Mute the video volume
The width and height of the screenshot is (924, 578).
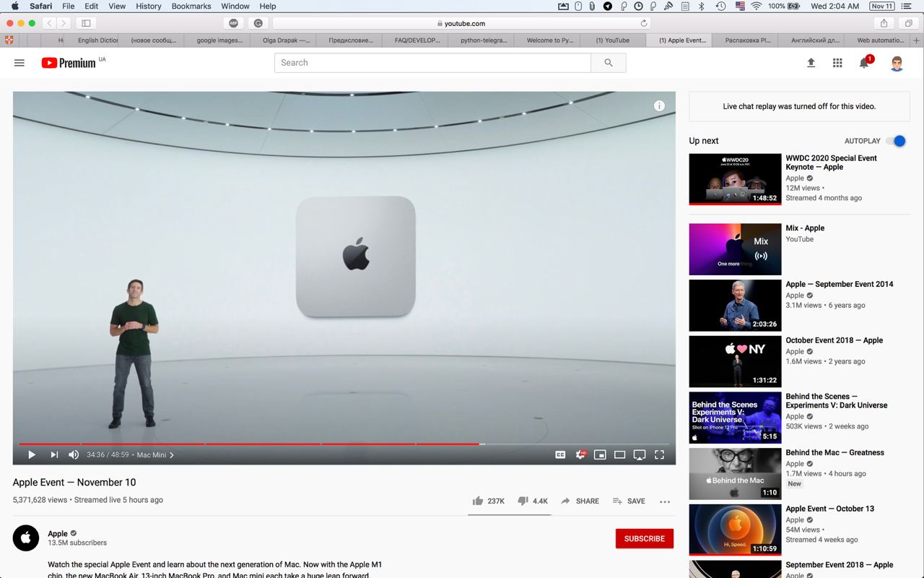pyautogui.click(x=74, y=454)
